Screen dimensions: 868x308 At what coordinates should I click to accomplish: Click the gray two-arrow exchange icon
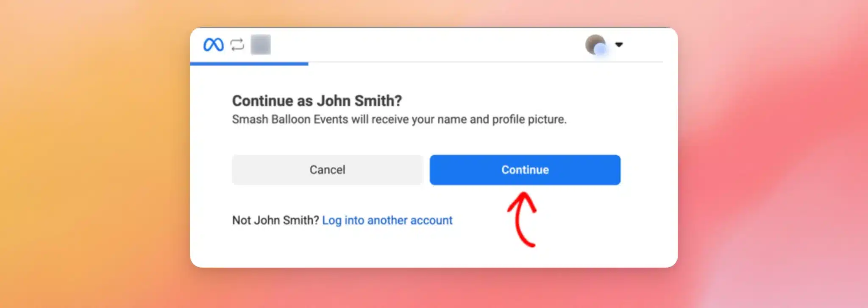click(x=237, y=45)
